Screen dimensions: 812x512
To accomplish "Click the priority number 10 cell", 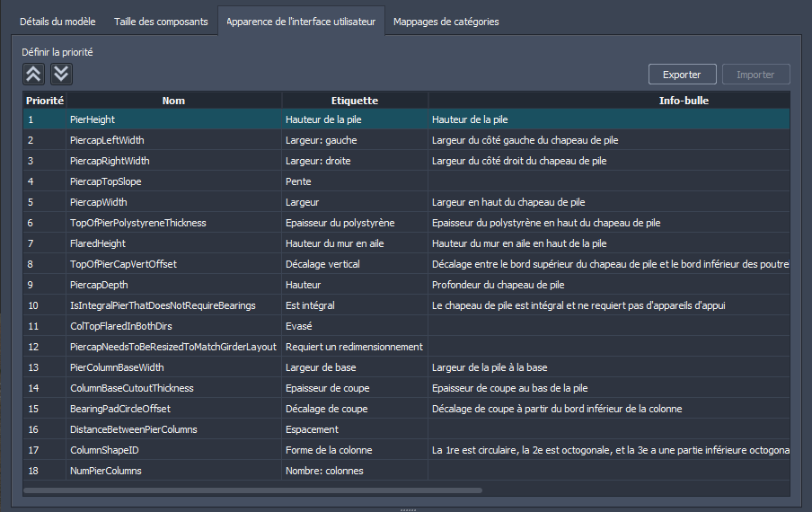I will [45, 305].
